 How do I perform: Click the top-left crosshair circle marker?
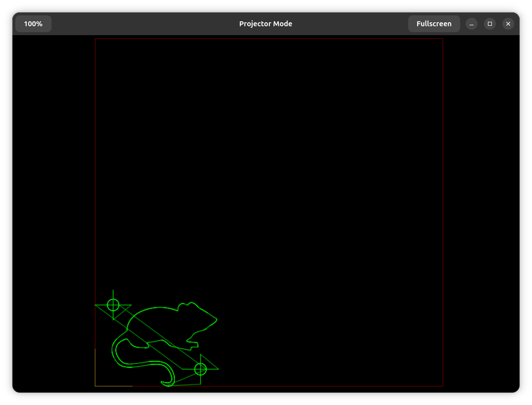click(113, 304)
